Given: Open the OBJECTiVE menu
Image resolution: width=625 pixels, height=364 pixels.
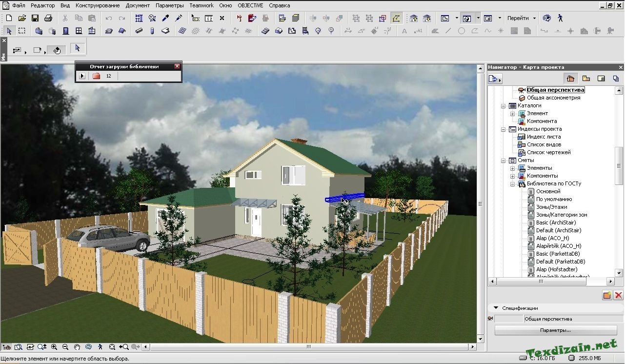Looking at the screenshot, I should coord(250,5).
